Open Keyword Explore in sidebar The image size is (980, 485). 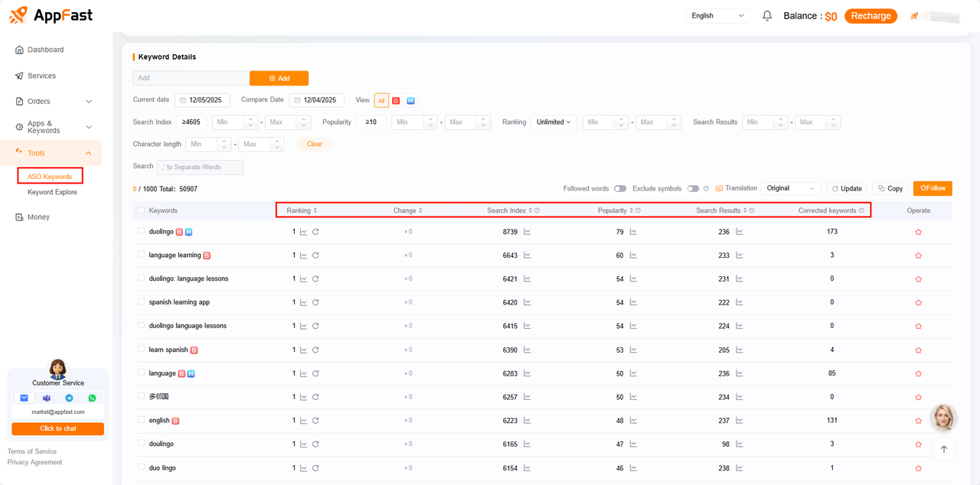click(52, 192)
